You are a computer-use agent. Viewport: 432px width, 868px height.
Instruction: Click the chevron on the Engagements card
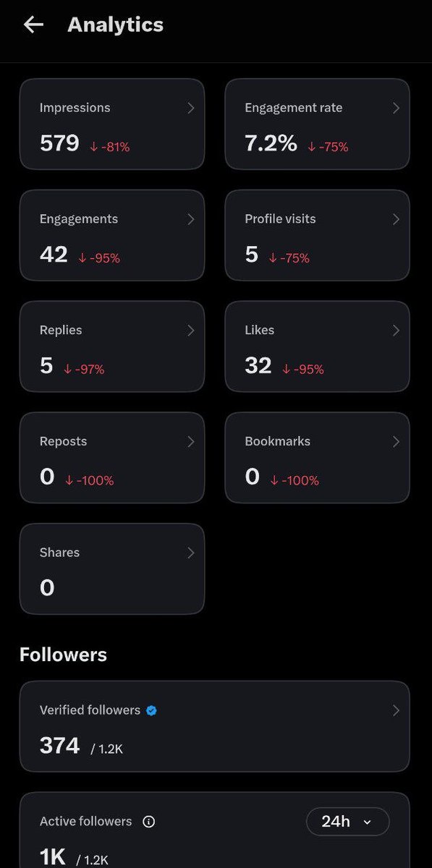click(191, 219)
